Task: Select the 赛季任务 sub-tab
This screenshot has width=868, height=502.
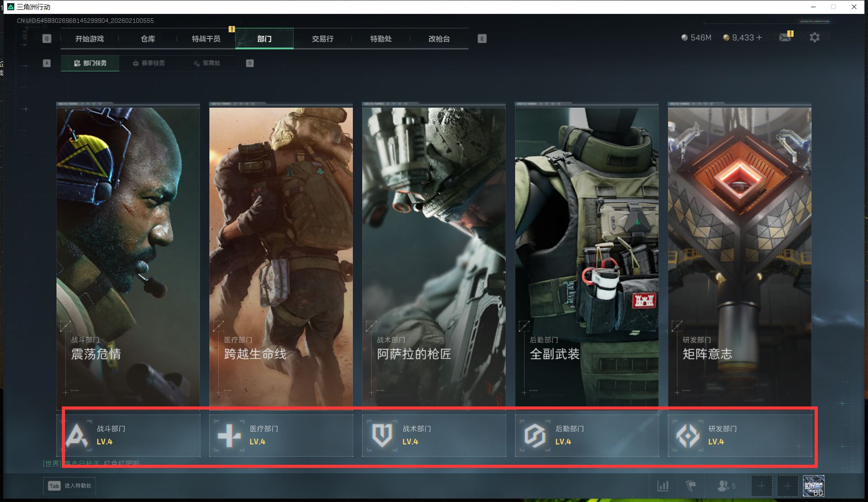Action: [x=149, y=63]
